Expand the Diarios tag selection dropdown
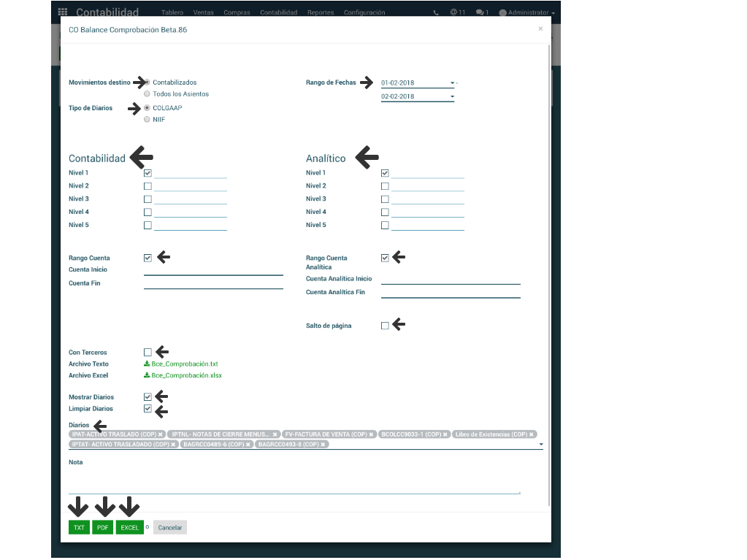 pos(540,444)
